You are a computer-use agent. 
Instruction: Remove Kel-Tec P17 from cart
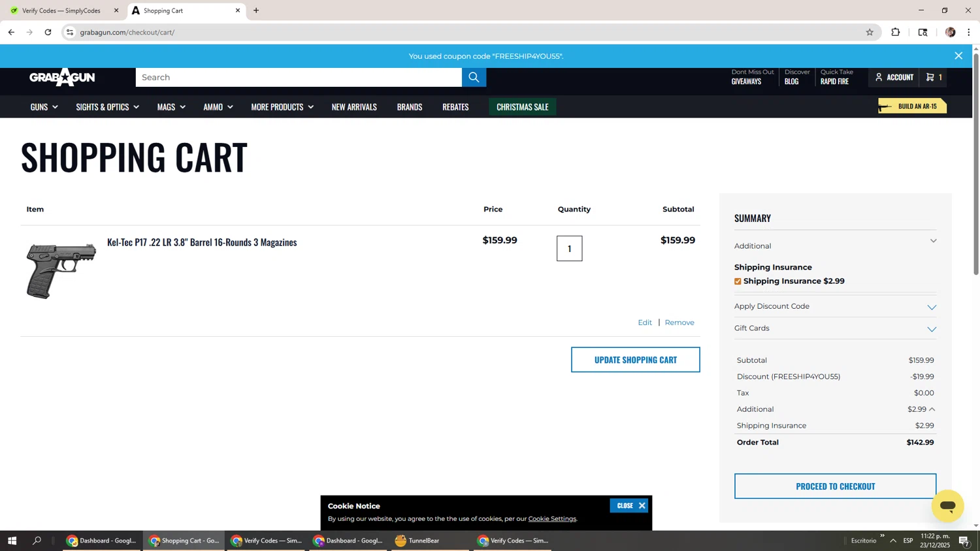point(679,323)
